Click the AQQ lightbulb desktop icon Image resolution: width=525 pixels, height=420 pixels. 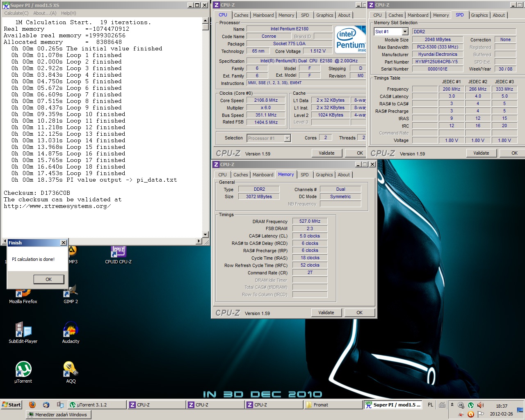coord(71,372)
